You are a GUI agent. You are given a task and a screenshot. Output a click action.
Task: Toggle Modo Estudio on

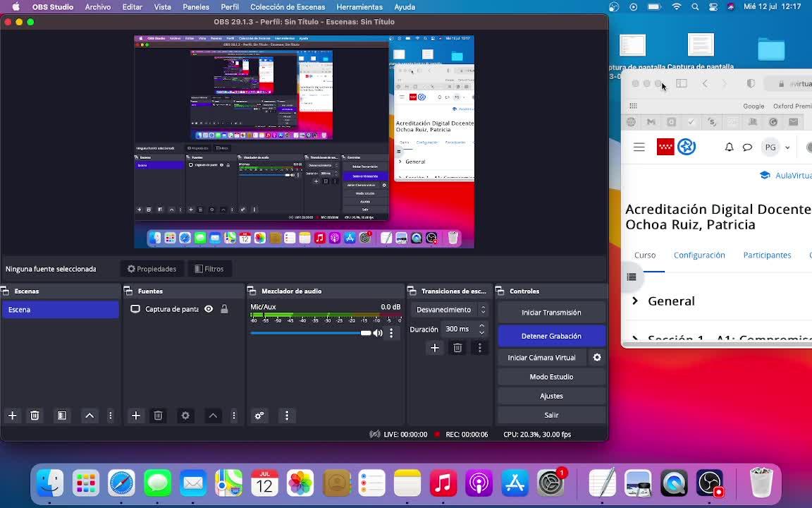coord(551,377)
